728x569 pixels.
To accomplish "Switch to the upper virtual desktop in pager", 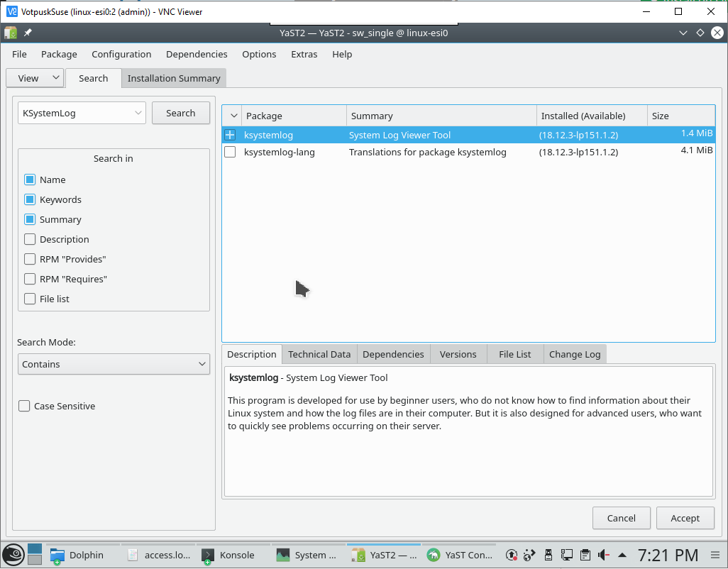I will tap(35, 549).
